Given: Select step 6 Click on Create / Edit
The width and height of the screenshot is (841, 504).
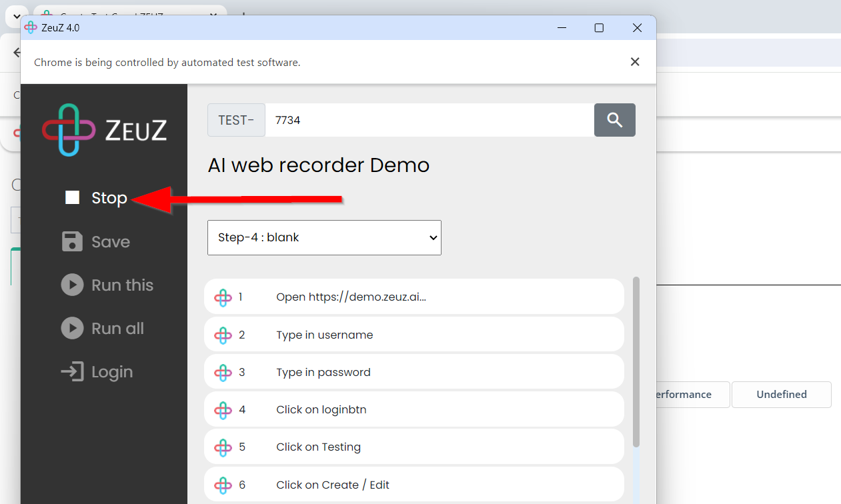Looking at the screenshot, I should [414, 485].
